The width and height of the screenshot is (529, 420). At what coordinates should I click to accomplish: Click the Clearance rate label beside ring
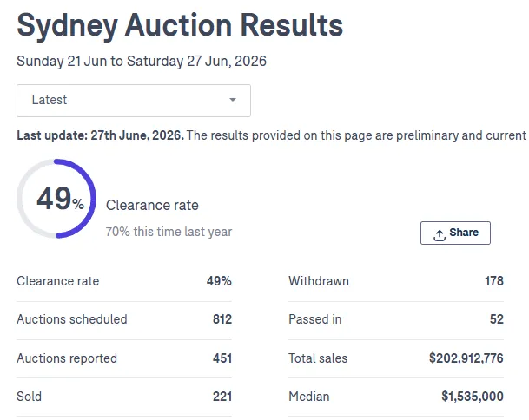[152, 206]
